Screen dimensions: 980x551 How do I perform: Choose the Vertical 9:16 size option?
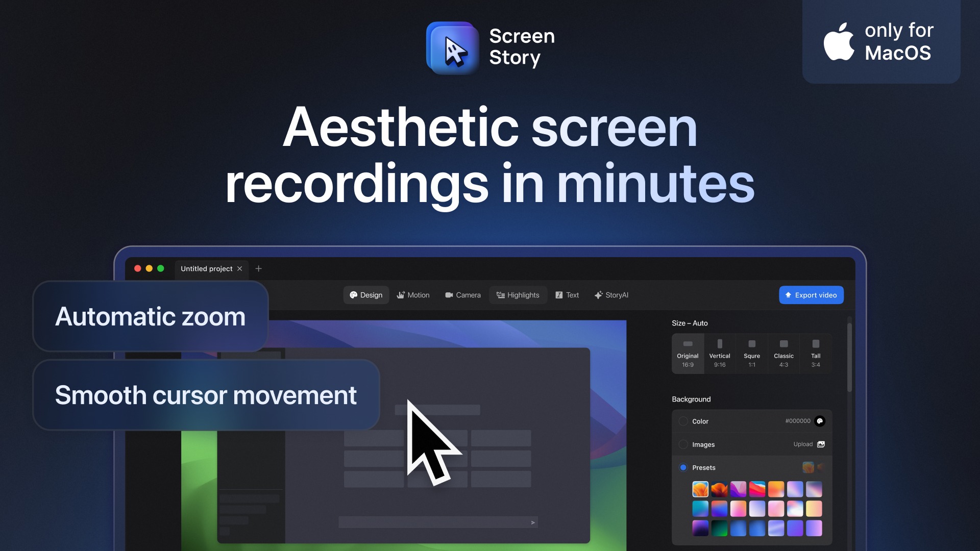(x=720, y=354)
